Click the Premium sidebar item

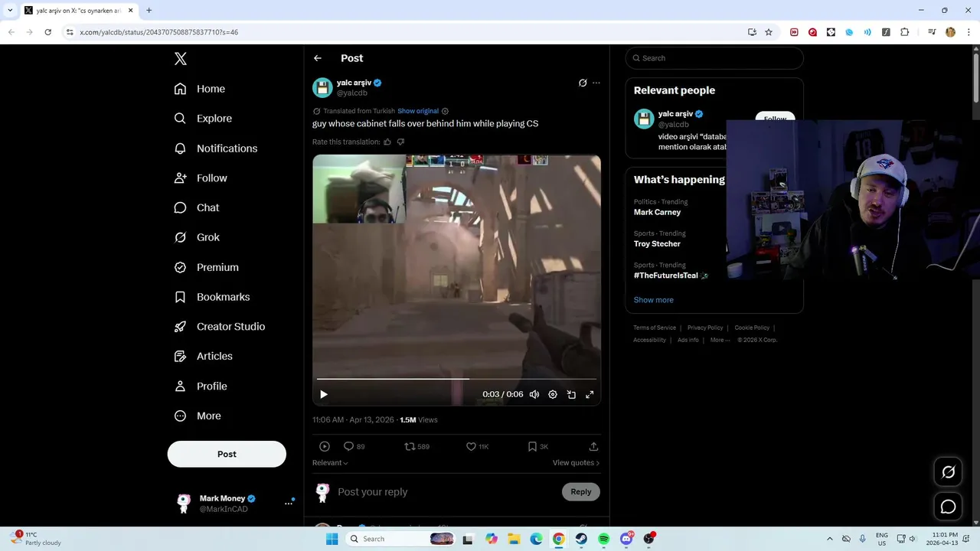pos(207,267)
